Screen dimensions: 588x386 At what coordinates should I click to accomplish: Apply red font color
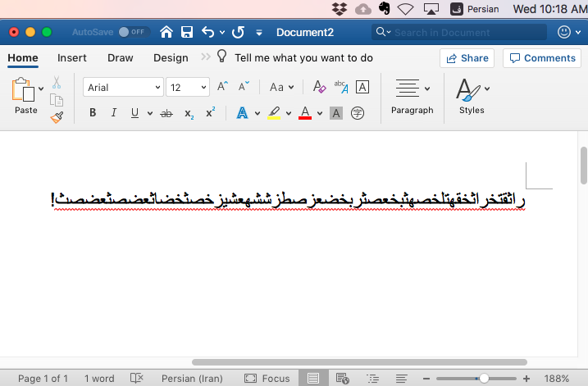[x=305, y=113]
